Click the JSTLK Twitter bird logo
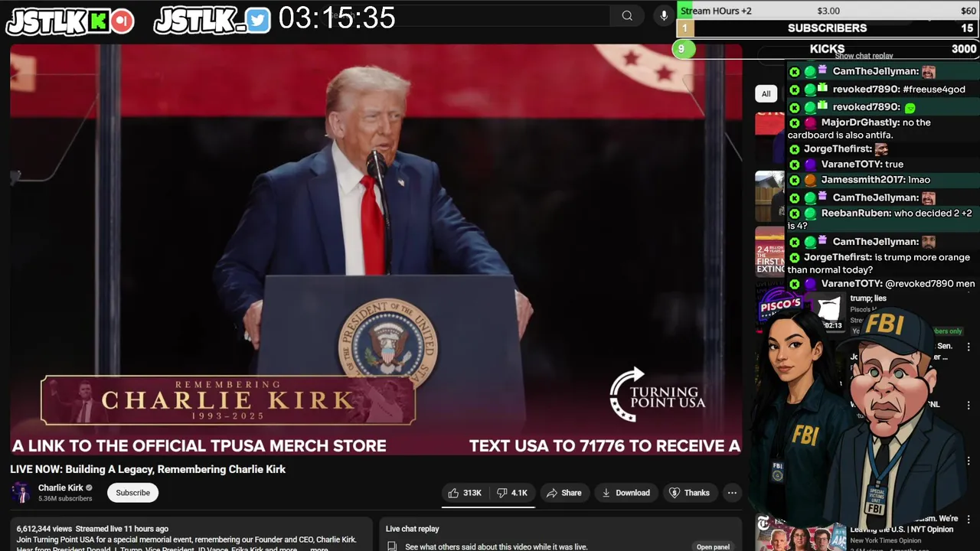Viewport: 980px width, 551px height. pos(212,21)
